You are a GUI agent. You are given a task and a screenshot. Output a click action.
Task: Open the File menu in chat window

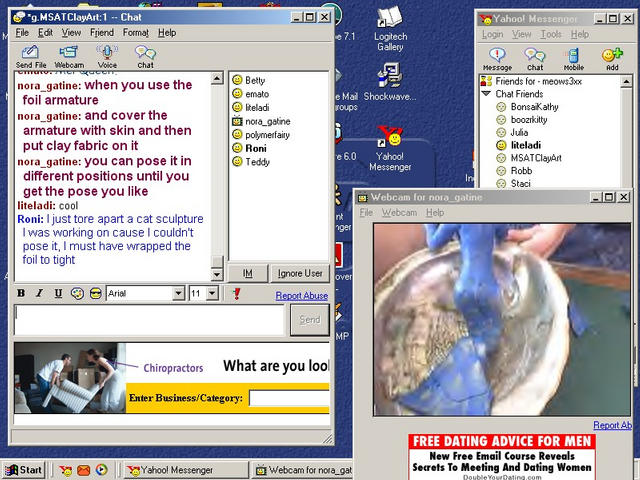click(22, 33)
